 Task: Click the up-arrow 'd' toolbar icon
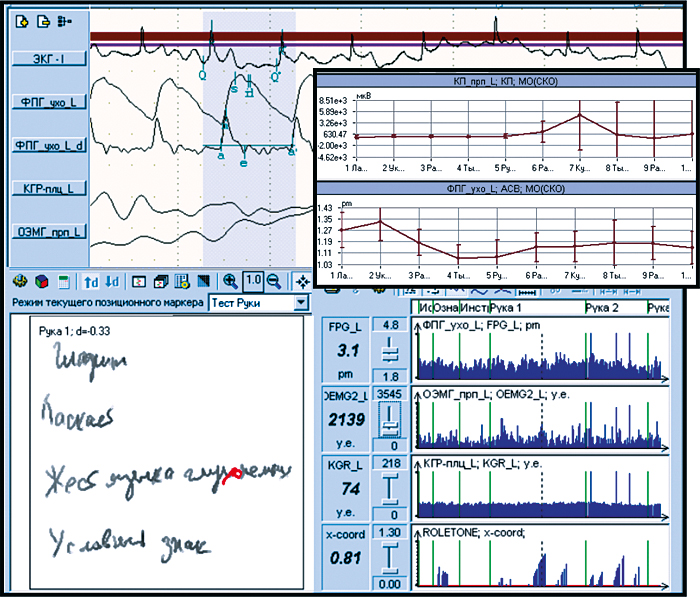pos(90,282)
